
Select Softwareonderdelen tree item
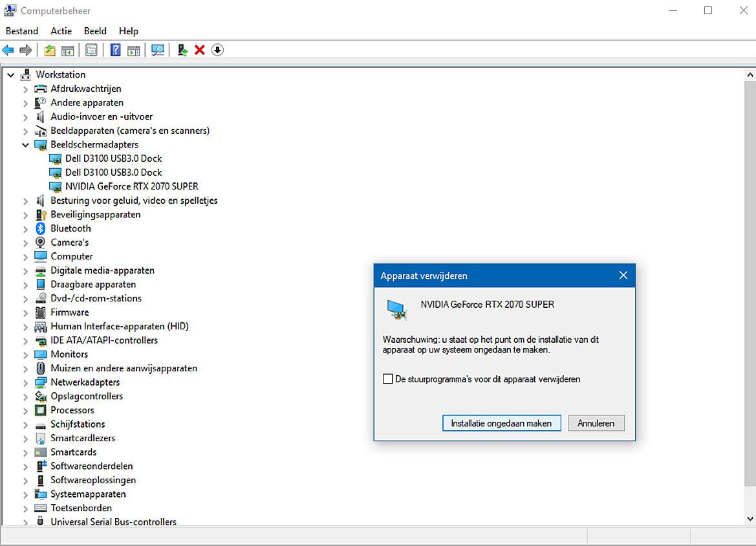(92, 466)
